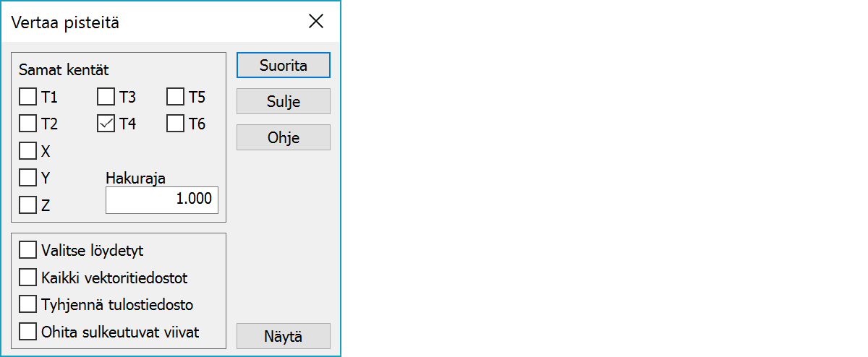Enable the T1 field checkbox
Viewport: 868px width, 357px height.
coord(28,97)
